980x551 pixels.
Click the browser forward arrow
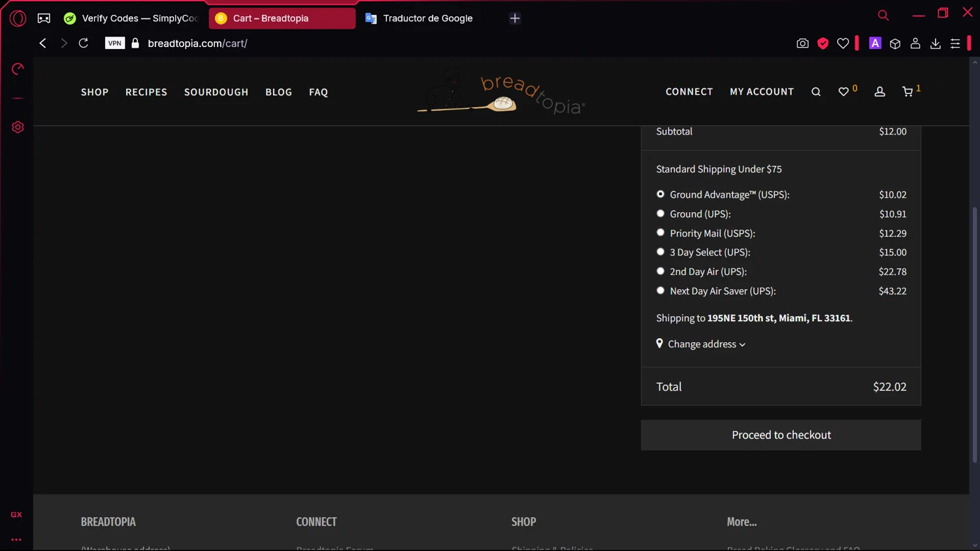click(x=63, y=43)
